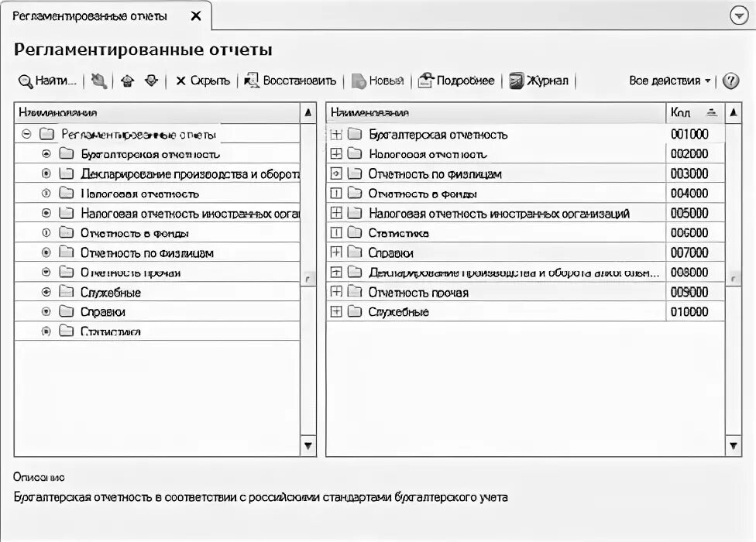This screenshot has width=756, height=542.
Task: Click folder icon of left tree Справки
Action: (x=67, y=312)
